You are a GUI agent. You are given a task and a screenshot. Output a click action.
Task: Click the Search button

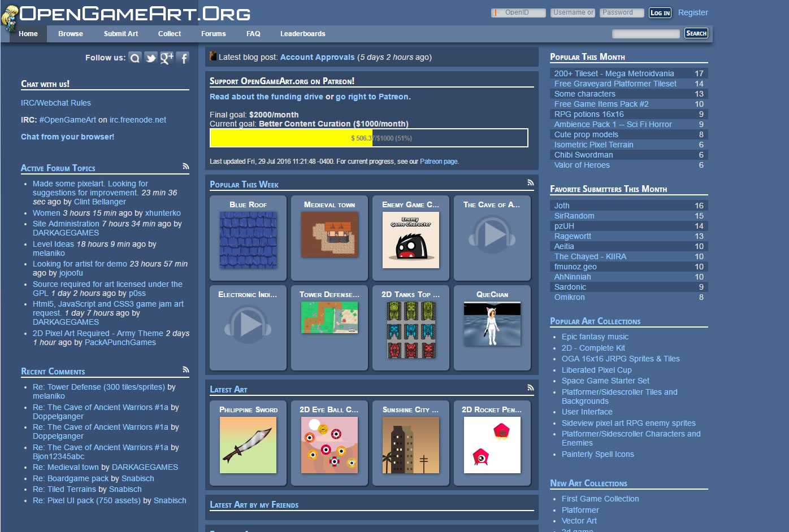point(696,33)
